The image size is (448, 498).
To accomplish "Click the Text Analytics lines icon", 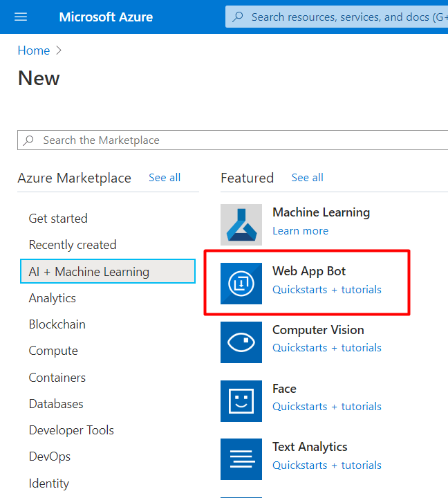I will coord(241,459).
